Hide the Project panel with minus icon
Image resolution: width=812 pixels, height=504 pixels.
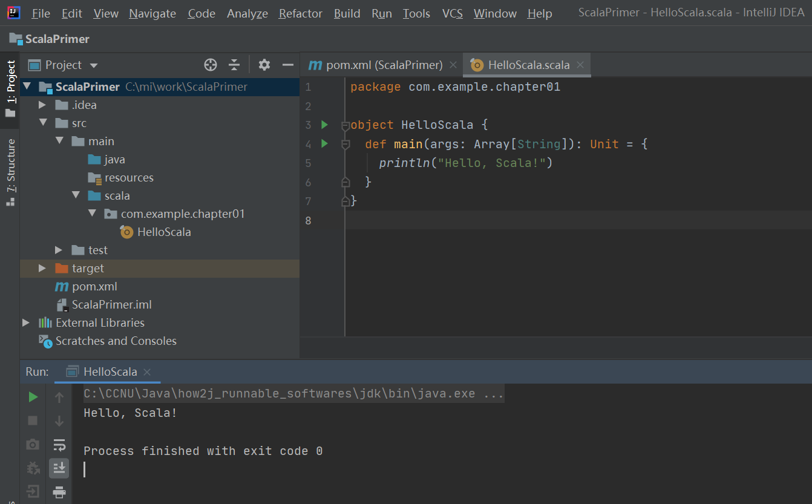point(288,65)
